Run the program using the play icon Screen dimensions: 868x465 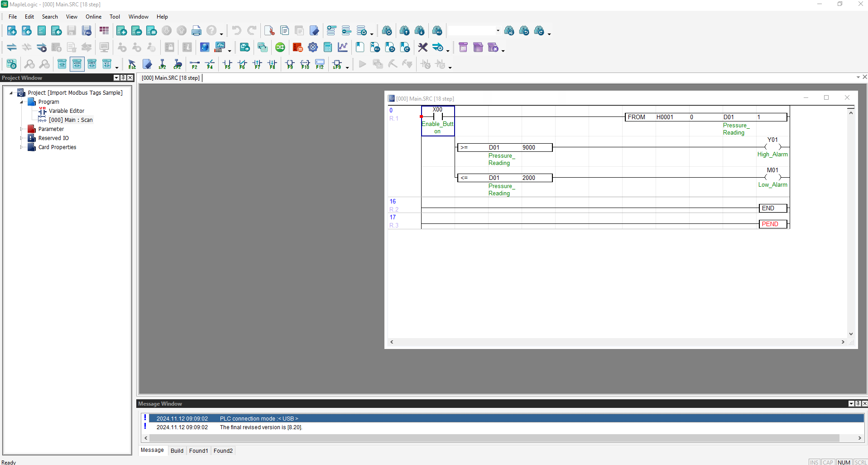[x=362, y=64]
